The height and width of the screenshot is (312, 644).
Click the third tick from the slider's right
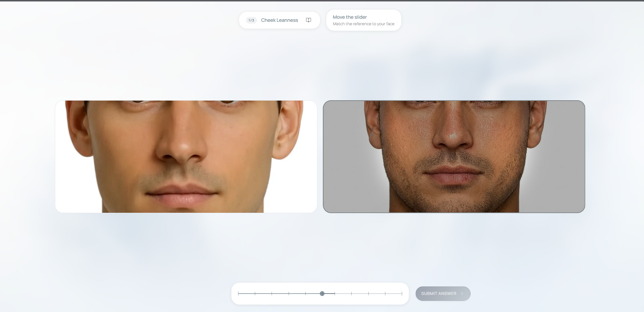pos(369,294)
